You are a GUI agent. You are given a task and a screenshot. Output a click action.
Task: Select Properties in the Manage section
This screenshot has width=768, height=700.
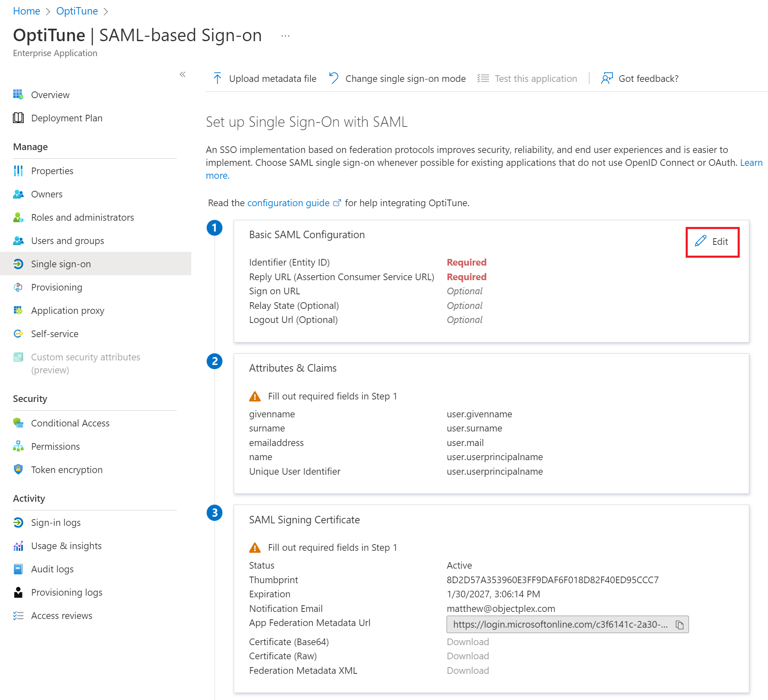[52, 170]
